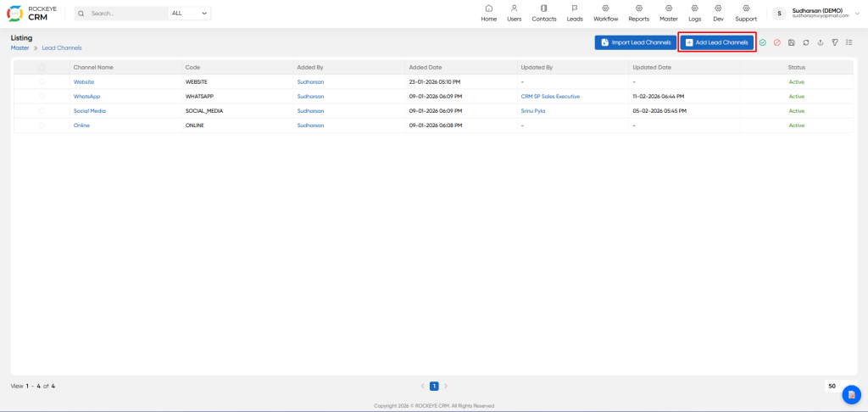This screenshot has width=868, height=412.
Task: Click the Lead Channels breadcrumb link
Action: pyautogui.click(x=62, y=48)
